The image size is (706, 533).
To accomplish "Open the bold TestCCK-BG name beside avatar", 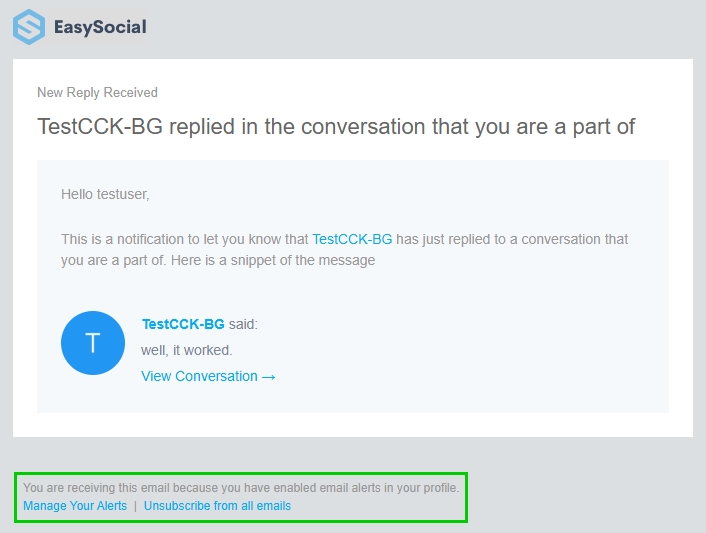I will pyautogui.click(x=183, y=324).
